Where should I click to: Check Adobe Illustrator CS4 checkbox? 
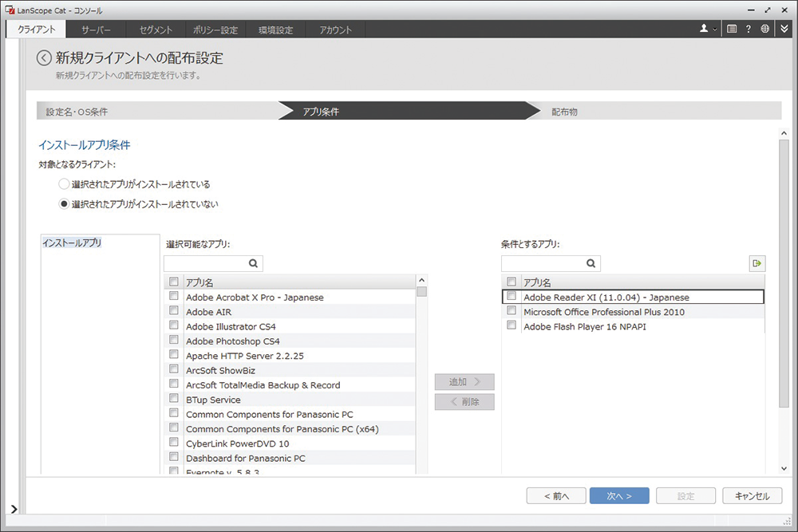pos(174,325)
